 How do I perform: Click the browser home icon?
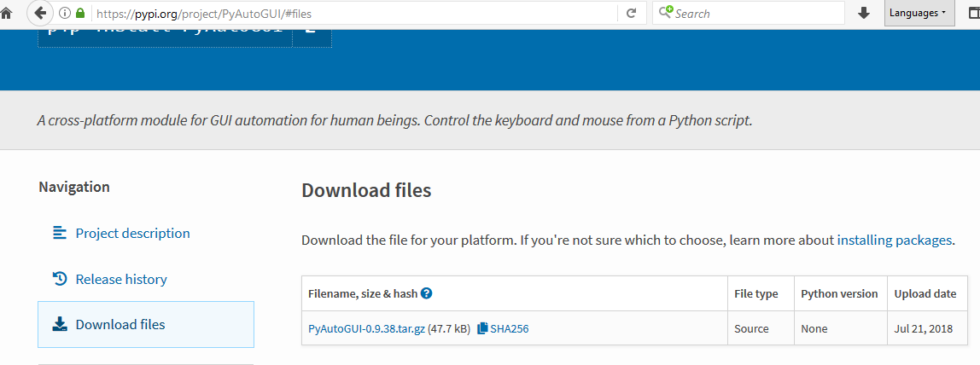(7, 14)
